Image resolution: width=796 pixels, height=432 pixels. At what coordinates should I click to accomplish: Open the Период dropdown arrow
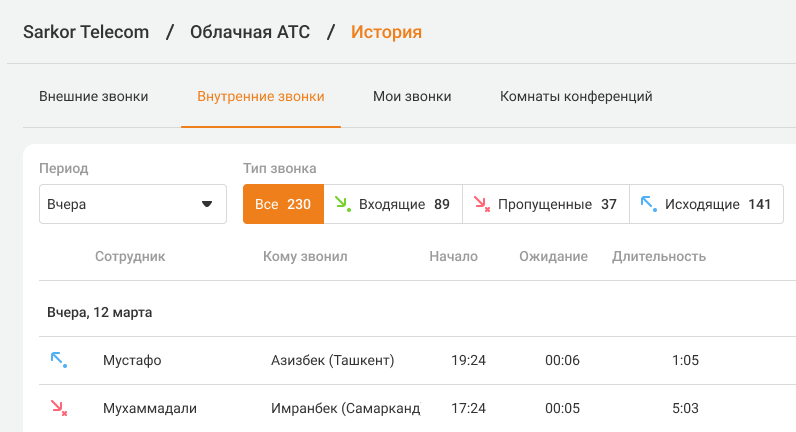coord(207,204)
